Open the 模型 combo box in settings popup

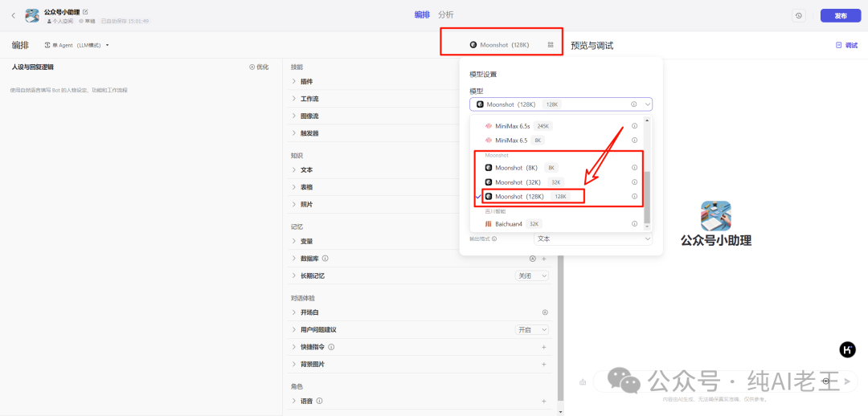561,104
